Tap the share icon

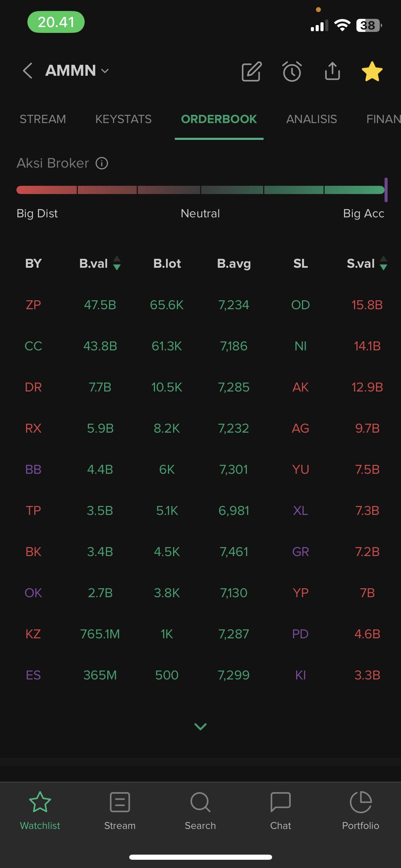pyautogui.click(x=332, y=71)
